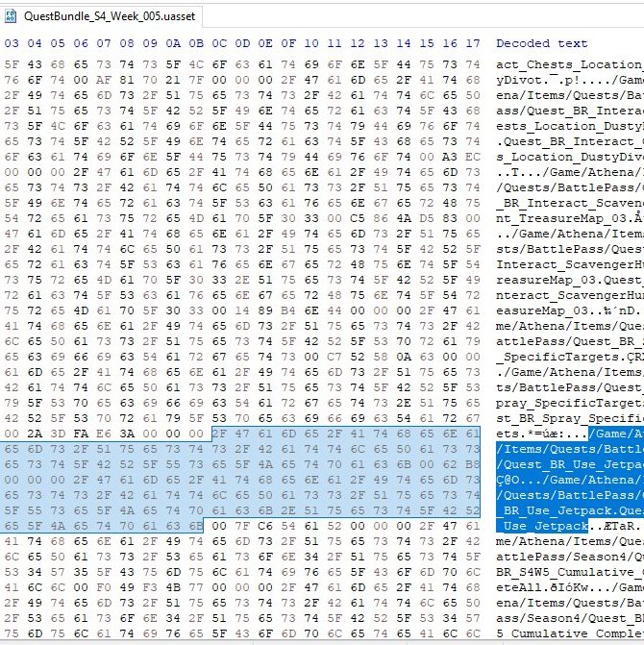Click decoded text 'Use_Jetpack' in last highlighted row
644x645 pixels.
(546, 526)
